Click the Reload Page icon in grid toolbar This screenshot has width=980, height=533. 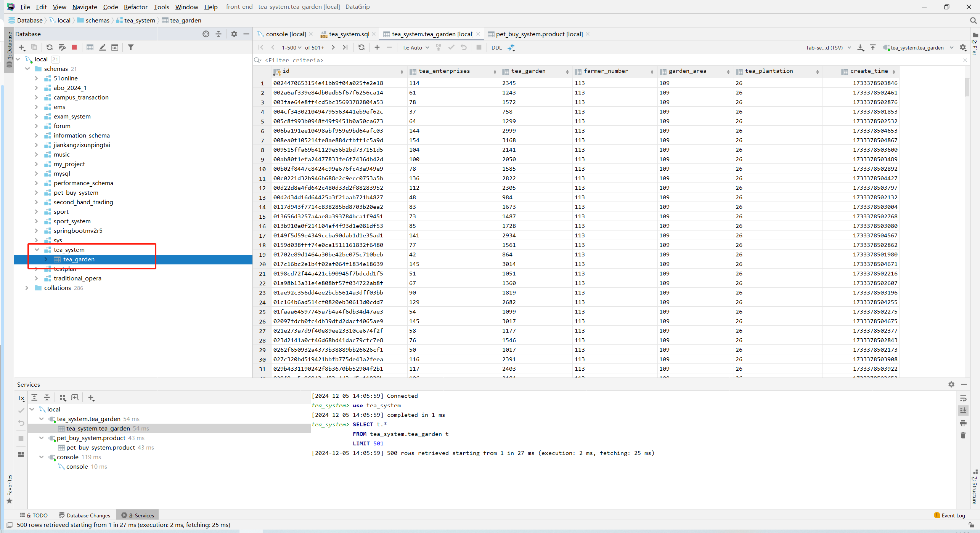(x=361, y=47)
